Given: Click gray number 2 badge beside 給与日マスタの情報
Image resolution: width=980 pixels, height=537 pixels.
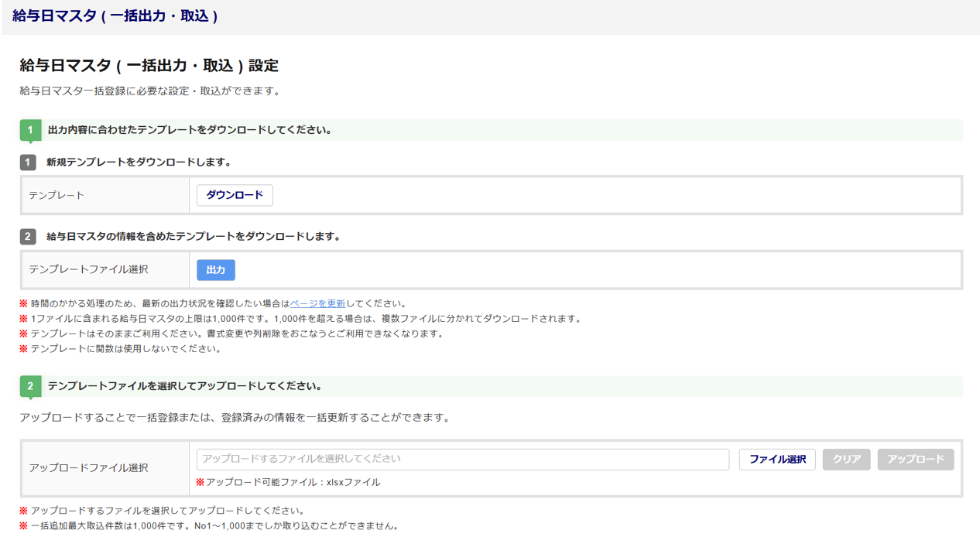Looking at the screenshot, I should (28, 237).
